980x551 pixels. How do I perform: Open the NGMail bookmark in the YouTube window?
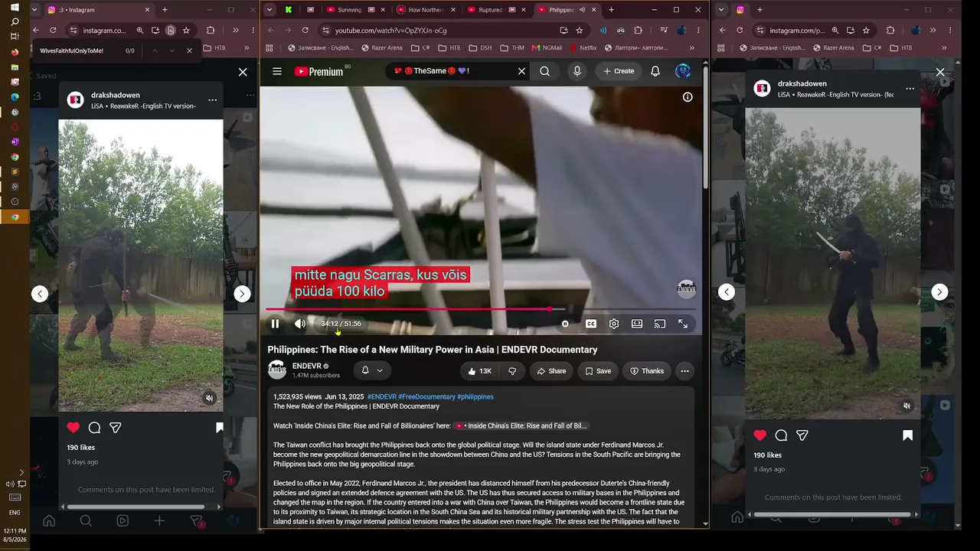coord(546,47)
